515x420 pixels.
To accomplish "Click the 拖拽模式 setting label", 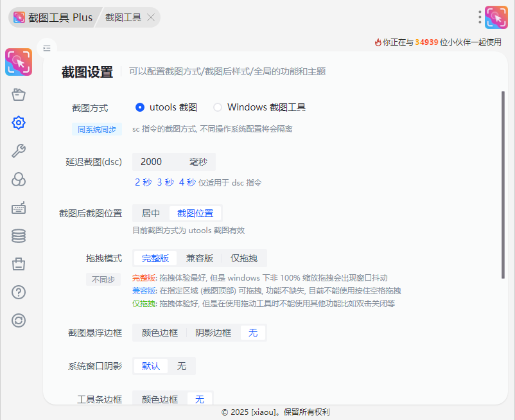I will click(104, 258).
